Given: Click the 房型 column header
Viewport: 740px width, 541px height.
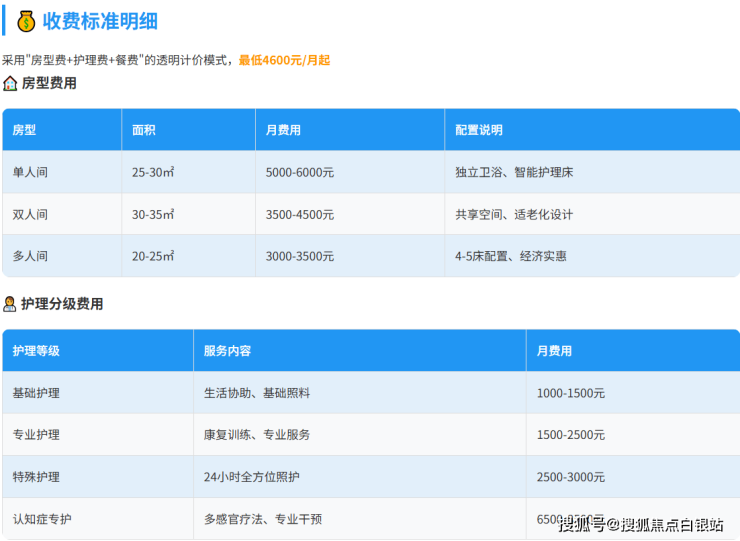Looking at the screenshot, I should (x=24, y=130).
